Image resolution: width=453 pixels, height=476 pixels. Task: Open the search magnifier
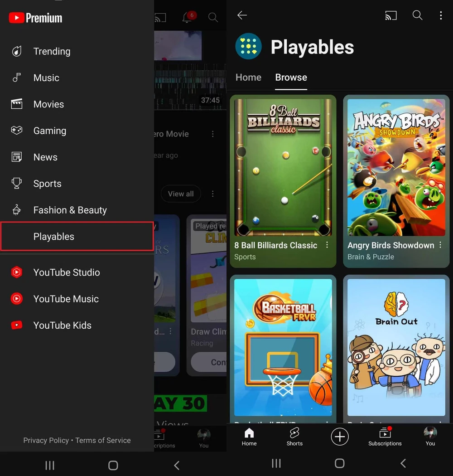pos(417,15)
